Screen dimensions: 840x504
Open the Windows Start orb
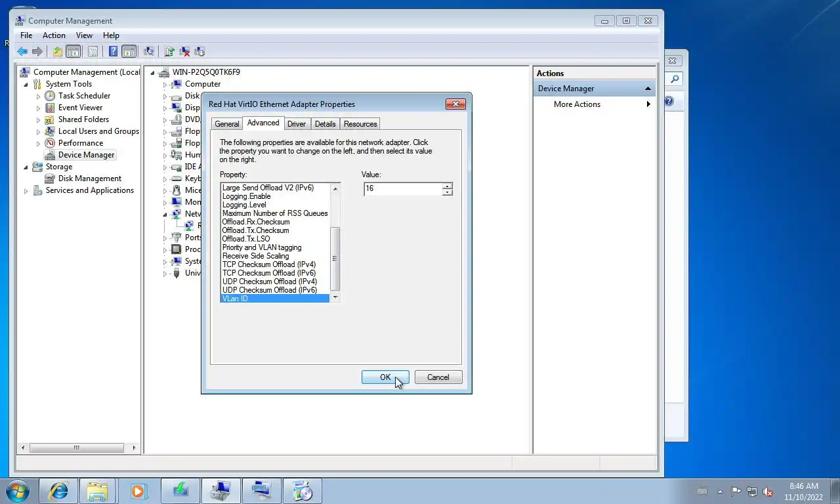coord(18,490)
